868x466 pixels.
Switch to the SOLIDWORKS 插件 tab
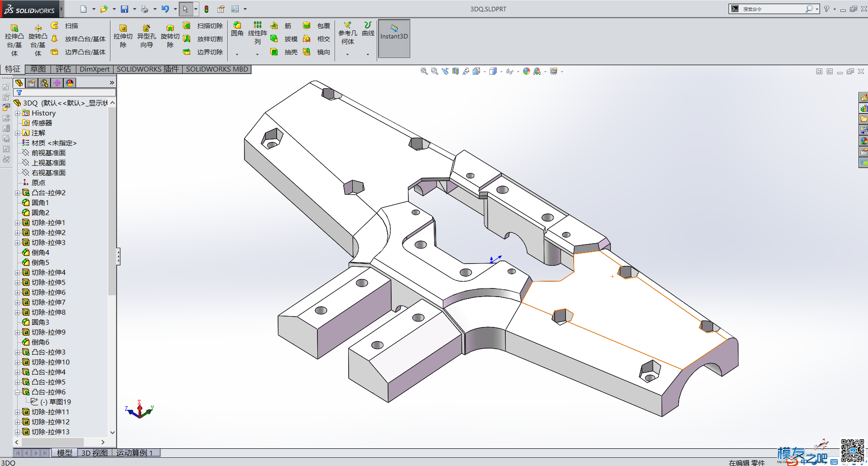click(x=148, y=69)
